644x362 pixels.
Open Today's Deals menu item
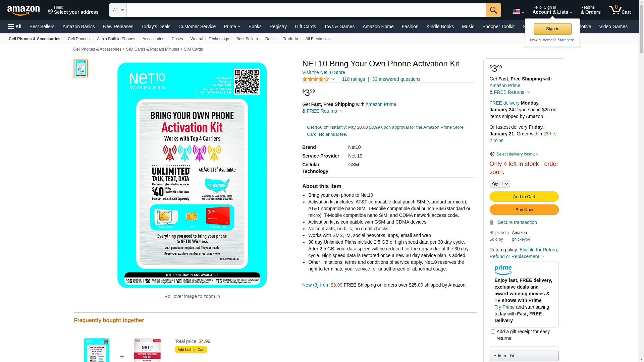tap(156, 26)
